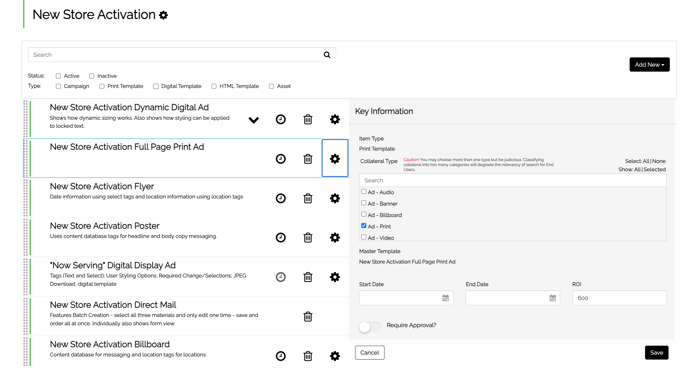Open the End Date calendar picker

552,298
